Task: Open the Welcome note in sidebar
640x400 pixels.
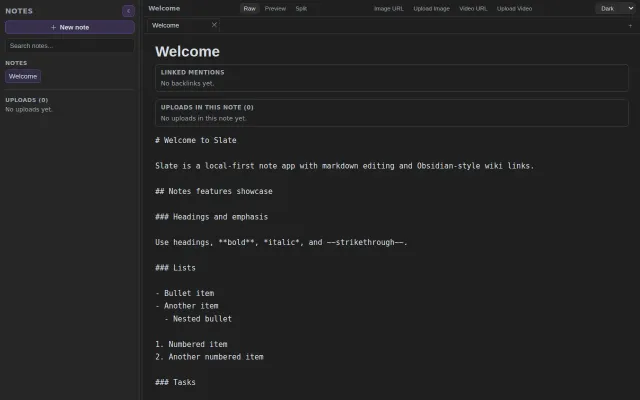Action: coord(23,76)
